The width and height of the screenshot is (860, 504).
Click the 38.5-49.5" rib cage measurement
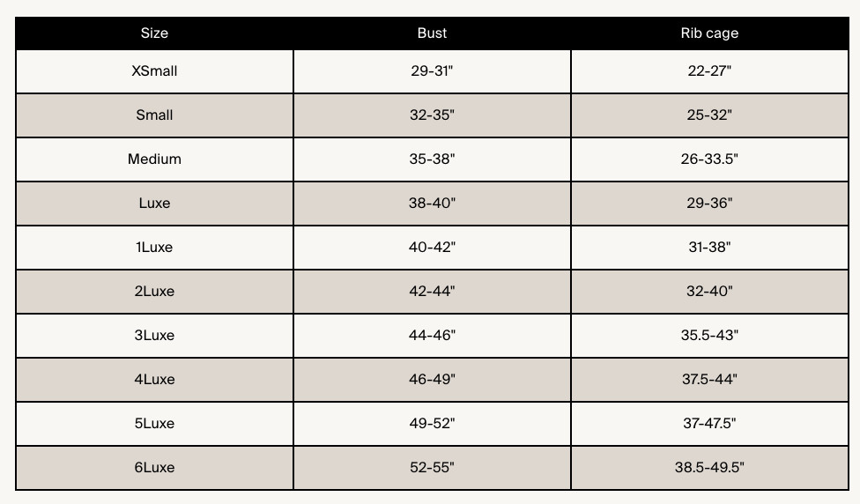(709, 468)
